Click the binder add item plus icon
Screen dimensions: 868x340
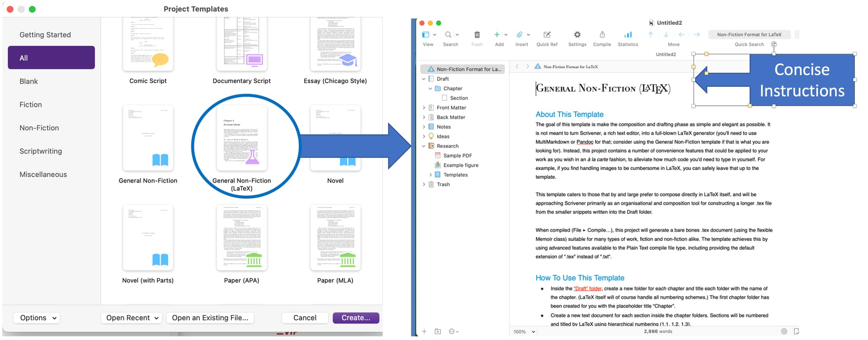pyautogui.click(x=424, y=331)
